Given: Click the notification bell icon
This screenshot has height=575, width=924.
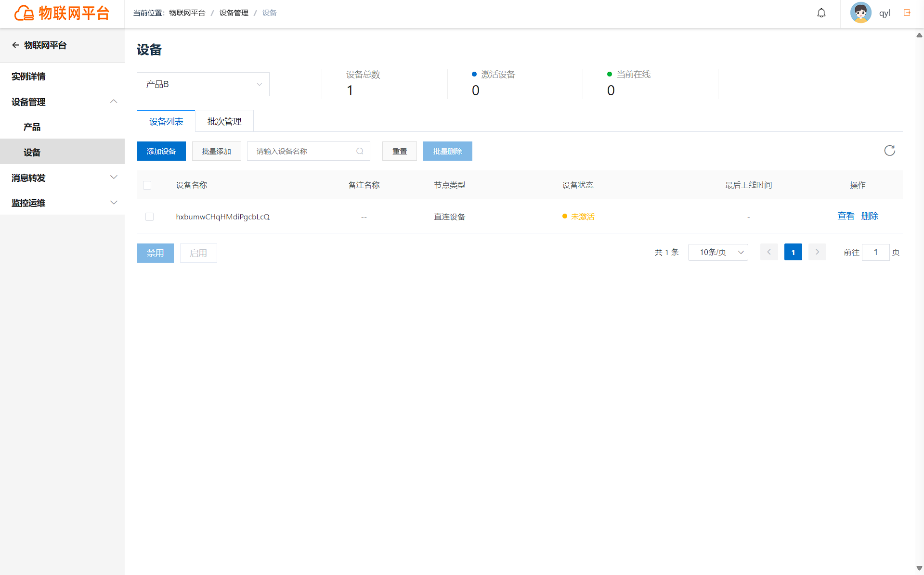Looking at the screenshot, I should pos(821,13).
